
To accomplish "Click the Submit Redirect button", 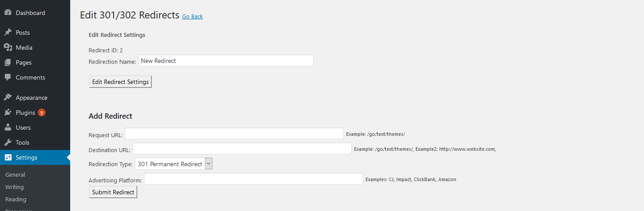I will click(113, 192).
